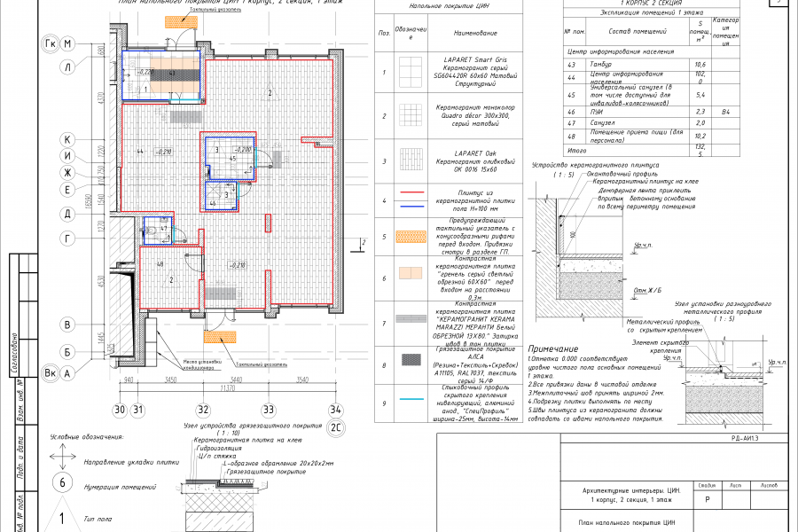Click drawing code 'РД-АИ1.3' in title block
This screenshot has height=532, width=798.
[x=745, y=438]
